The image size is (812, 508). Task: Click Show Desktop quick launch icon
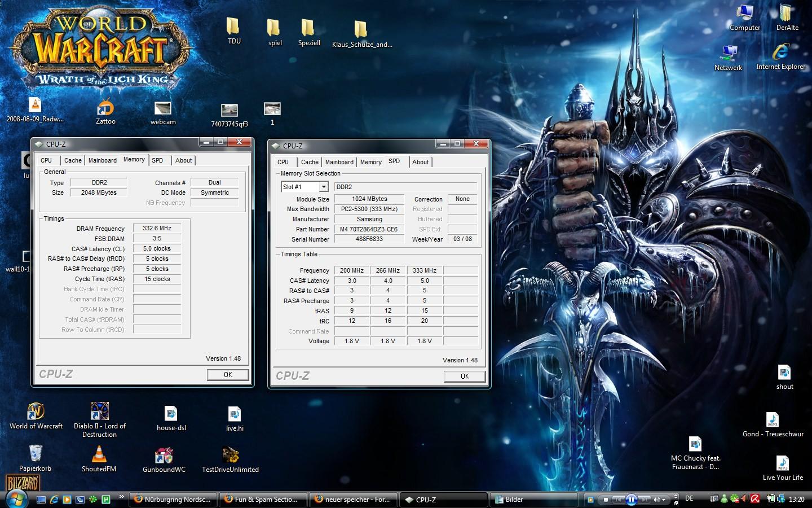click(41, 500)
